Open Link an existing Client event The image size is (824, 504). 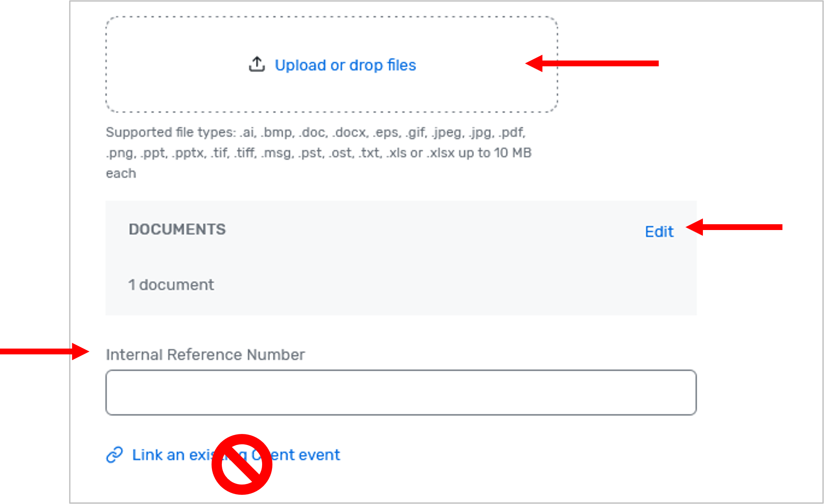coord(236,455)
